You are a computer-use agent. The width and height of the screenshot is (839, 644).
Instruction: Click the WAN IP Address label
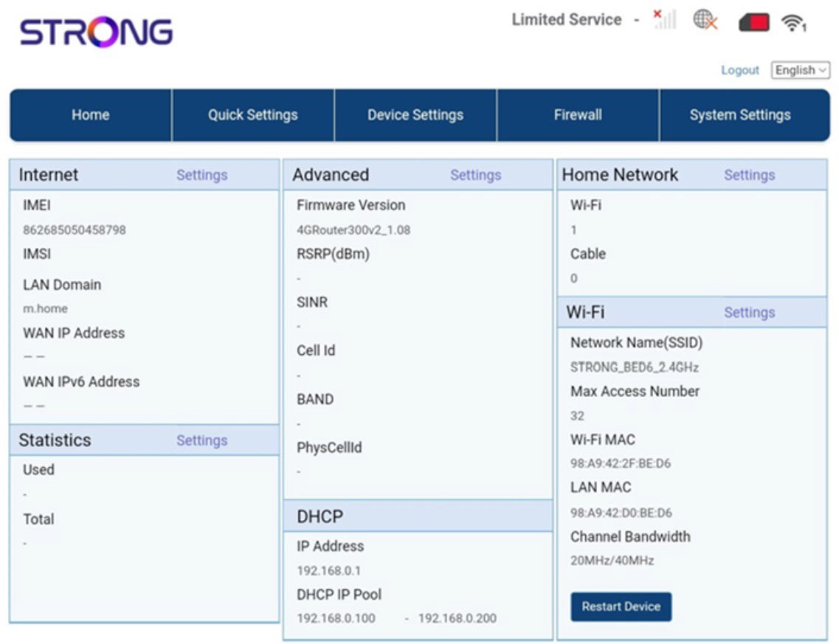(74, 333)
